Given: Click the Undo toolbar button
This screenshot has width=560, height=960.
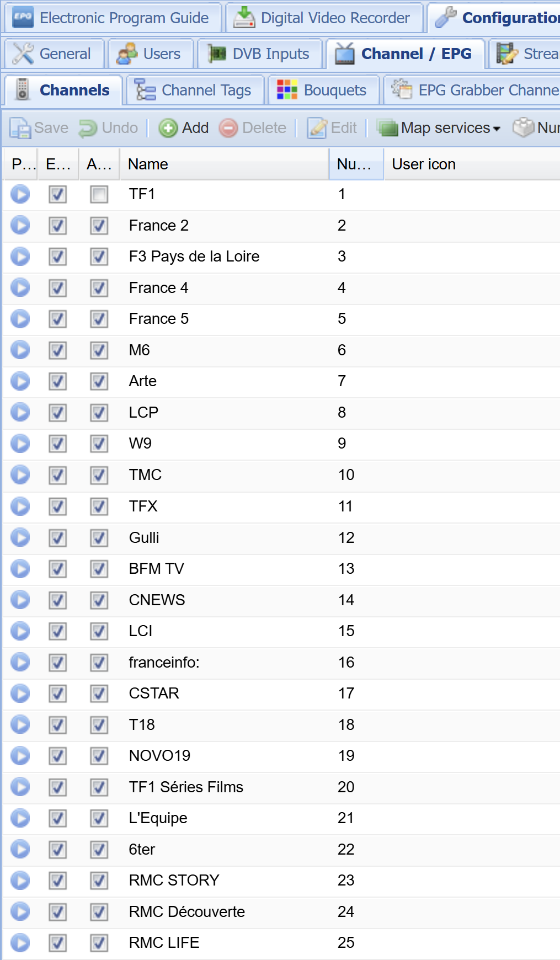Looking at the screenshot, I should click(x=109, y=128).
